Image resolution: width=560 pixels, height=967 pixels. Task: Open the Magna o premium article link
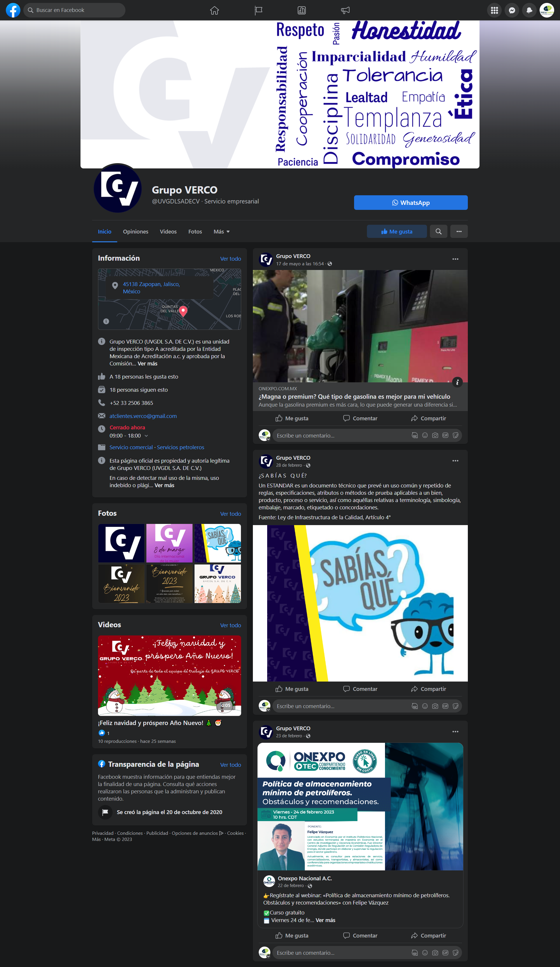(x=354, y=397)
